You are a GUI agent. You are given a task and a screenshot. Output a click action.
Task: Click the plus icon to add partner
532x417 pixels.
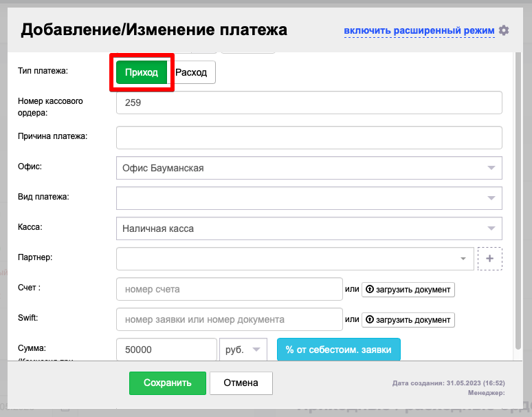pyautogui.click(x=489, y=259)
